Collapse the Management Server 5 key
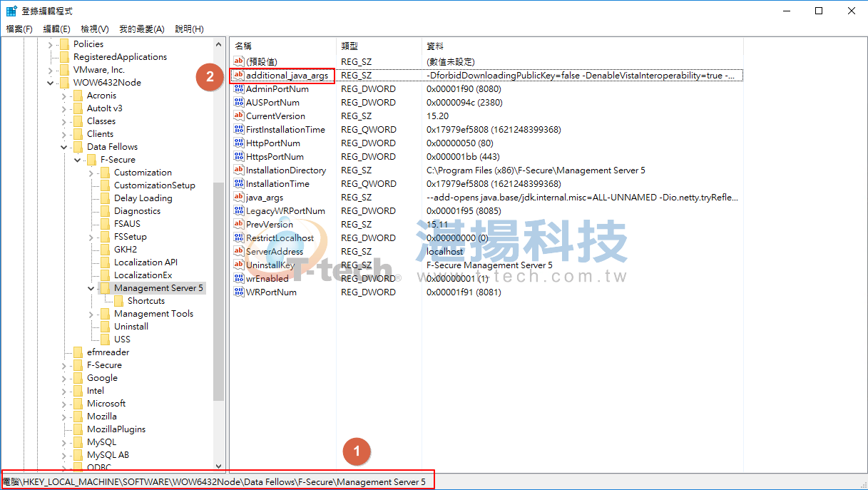 [x=91, y=288]
